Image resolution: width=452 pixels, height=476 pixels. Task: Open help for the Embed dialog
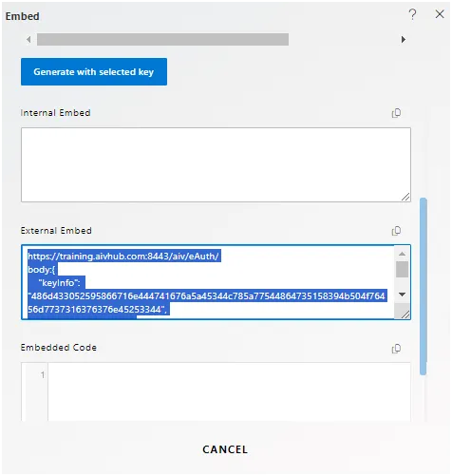(412, 14)
